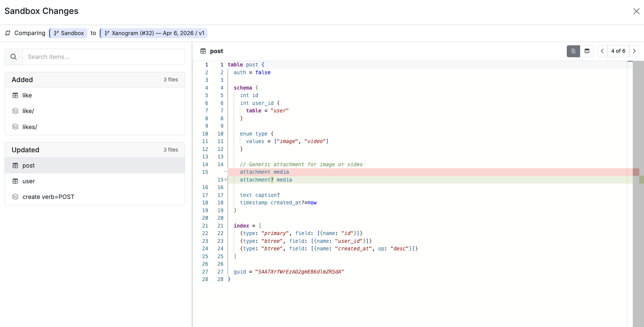Viewport: 644px width, 327px height.
Task: Click the table icon beside like
Action: pyautogui.click(x=15, y=95)
